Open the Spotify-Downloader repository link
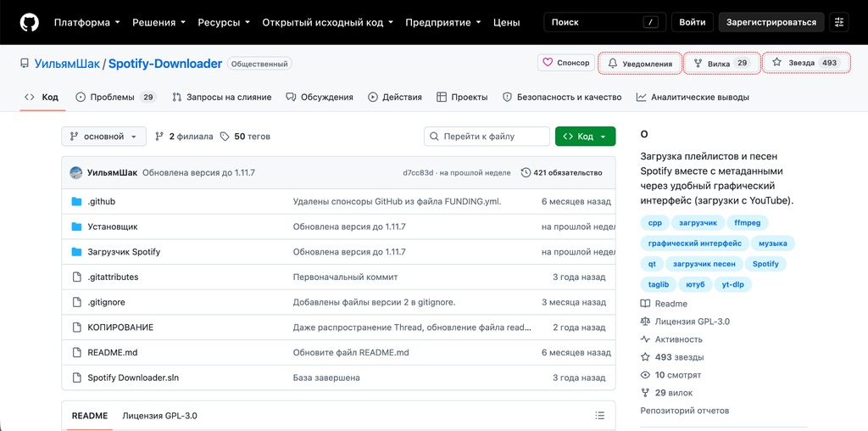The image size is (868, 431). pos(165,63)
